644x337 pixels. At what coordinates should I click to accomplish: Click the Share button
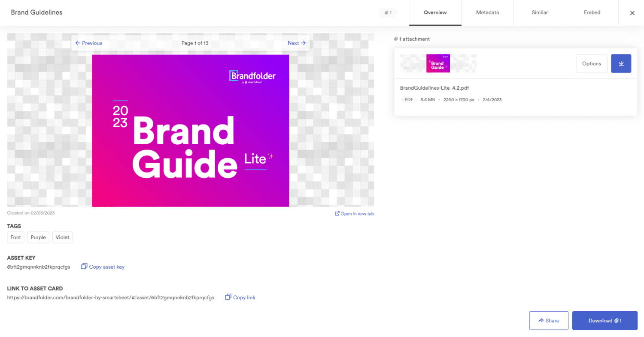coord(548,321)
